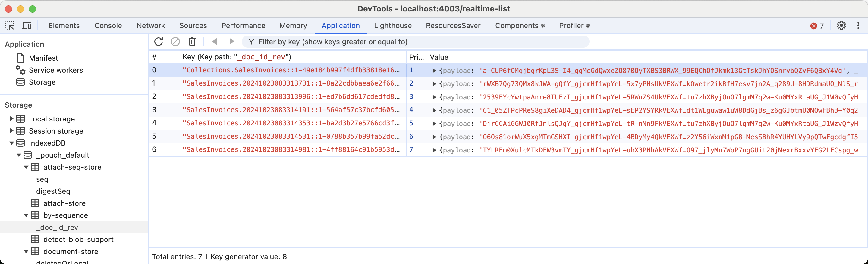Click the inspect element picker icon

tap(10, 26)
